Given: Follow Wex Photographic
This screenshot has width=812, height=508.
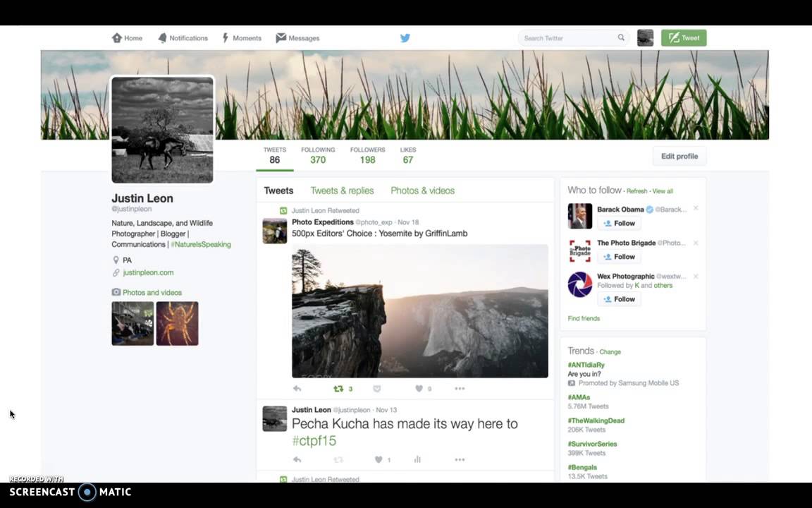Looking at the screenshot, I should pyautogui.click(x=619, y=299).
